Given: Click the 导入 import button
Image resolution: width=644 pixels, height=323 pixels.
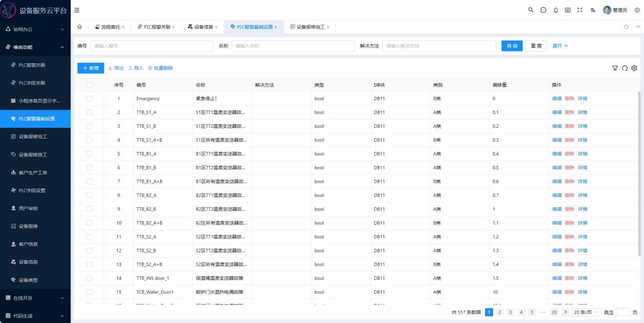Looking at the screenshot, I should coord(136,68).
